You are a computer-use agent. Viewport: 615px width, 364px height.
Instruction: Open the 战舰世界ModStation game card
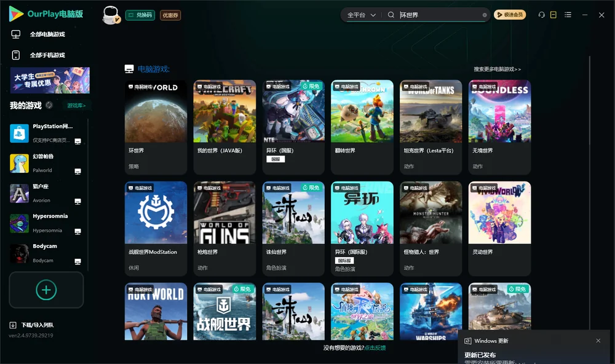coord(156,229)
